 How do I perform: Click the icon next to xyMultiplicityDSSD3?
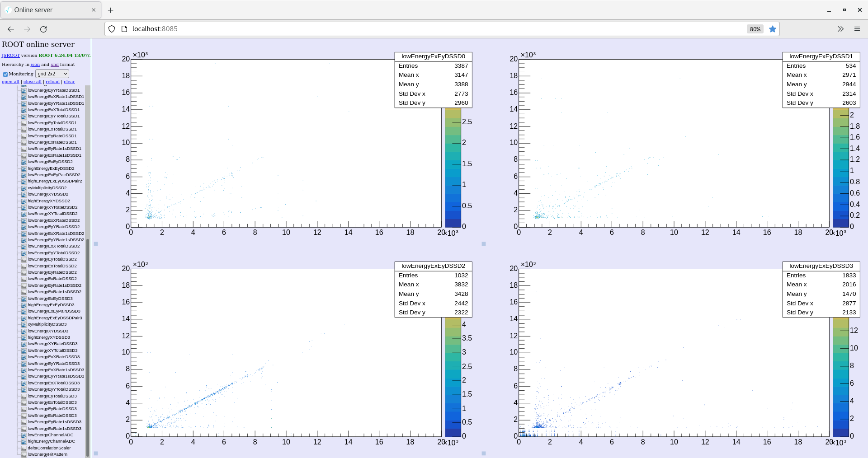[x=24, y=324]
